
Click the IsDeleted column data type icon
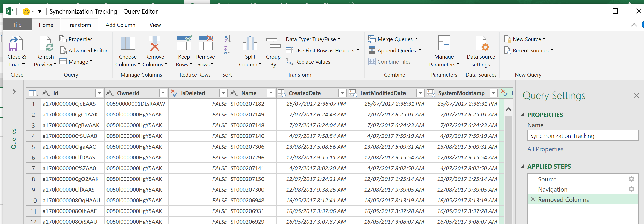(174, 93)
